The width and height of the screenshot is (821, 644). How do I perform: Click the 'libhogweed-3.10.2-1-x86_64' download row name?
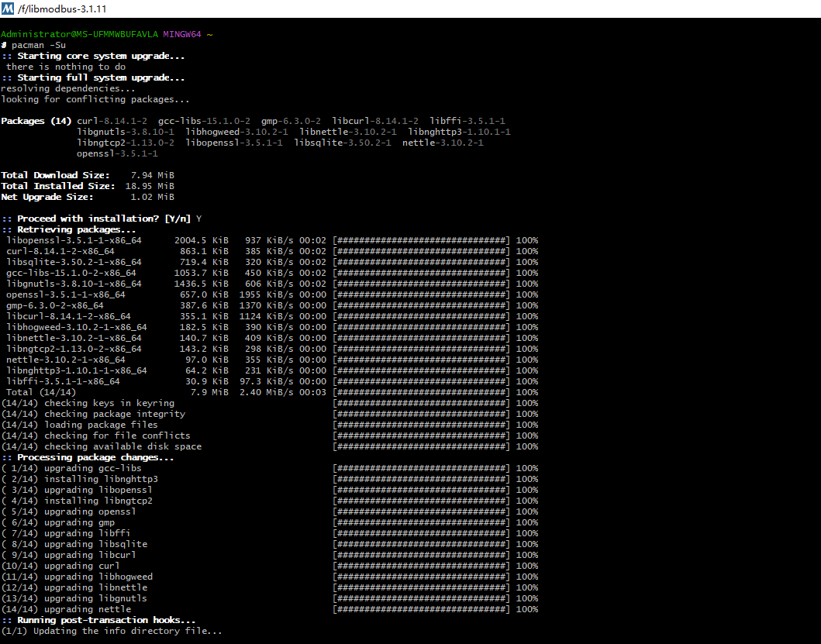point(77,327)
